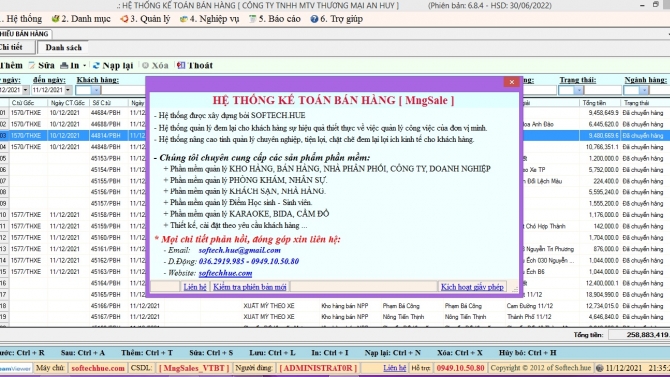Select row with voucher 45158/PBH

coord(105,215)
